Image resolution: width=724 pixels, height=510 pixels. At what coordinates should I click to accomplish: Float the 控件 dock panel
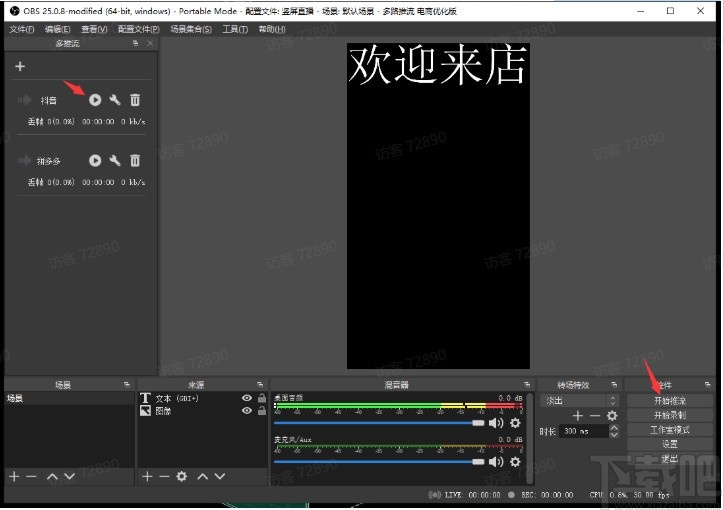click(x=707, y=384)
